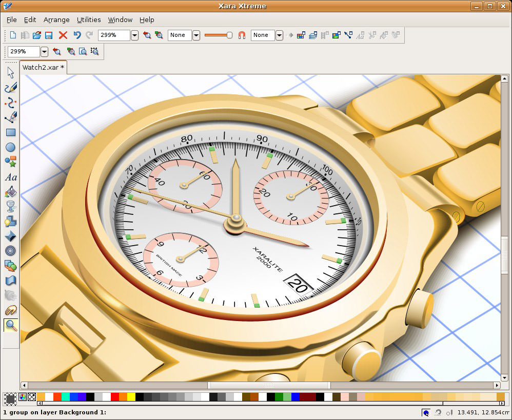Click the Save disk icon
Image resolution: width=512 pixels, height=420 pixels.
coord(49,35)
